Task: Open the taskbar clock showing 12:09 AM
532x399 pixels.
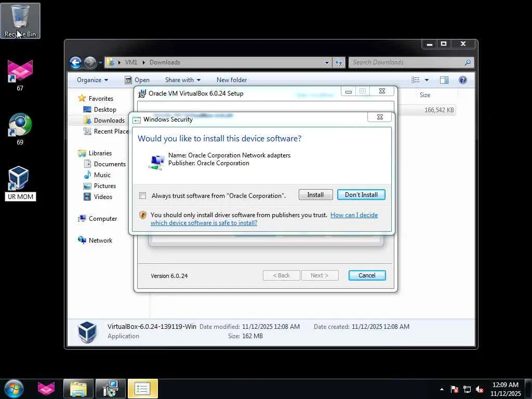Action: pos(505,389)
